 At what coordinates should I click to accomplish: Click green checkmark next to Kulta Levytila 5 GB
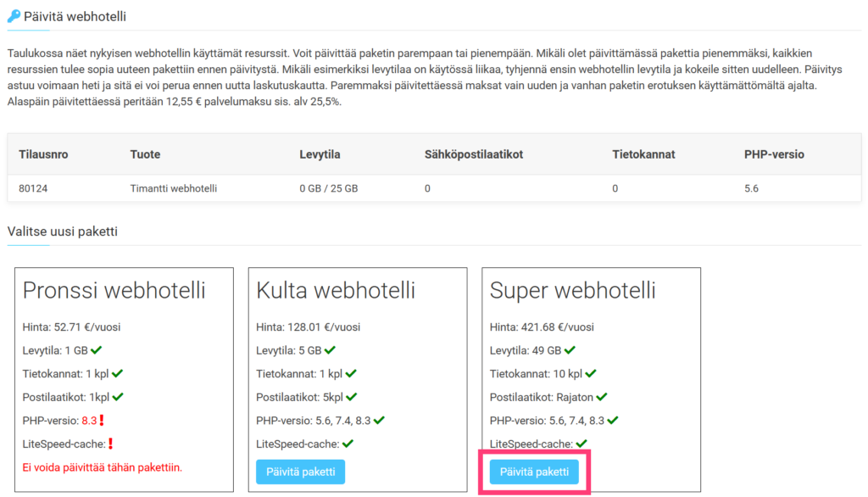point(330,350)
